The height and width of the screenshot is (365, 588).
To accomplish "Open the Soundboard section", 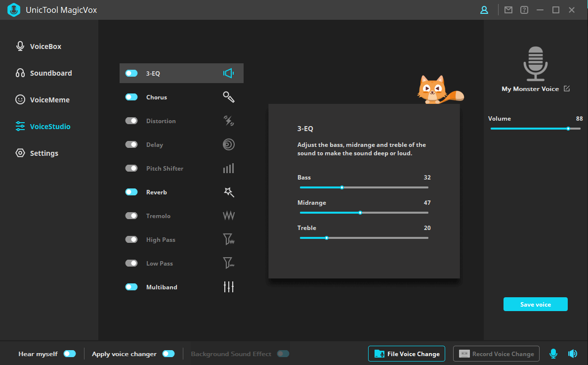I will coord(50,73).
